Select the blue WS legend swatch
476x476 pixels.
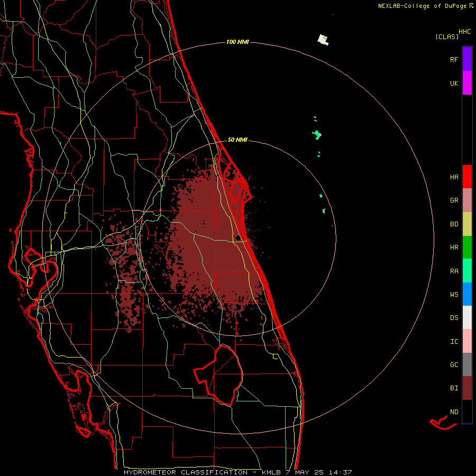pos(467,294)
